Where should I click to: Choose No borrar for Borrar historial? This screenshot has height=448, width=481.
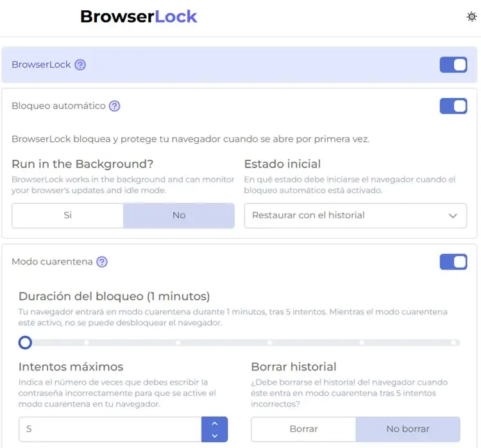(408, 429)
